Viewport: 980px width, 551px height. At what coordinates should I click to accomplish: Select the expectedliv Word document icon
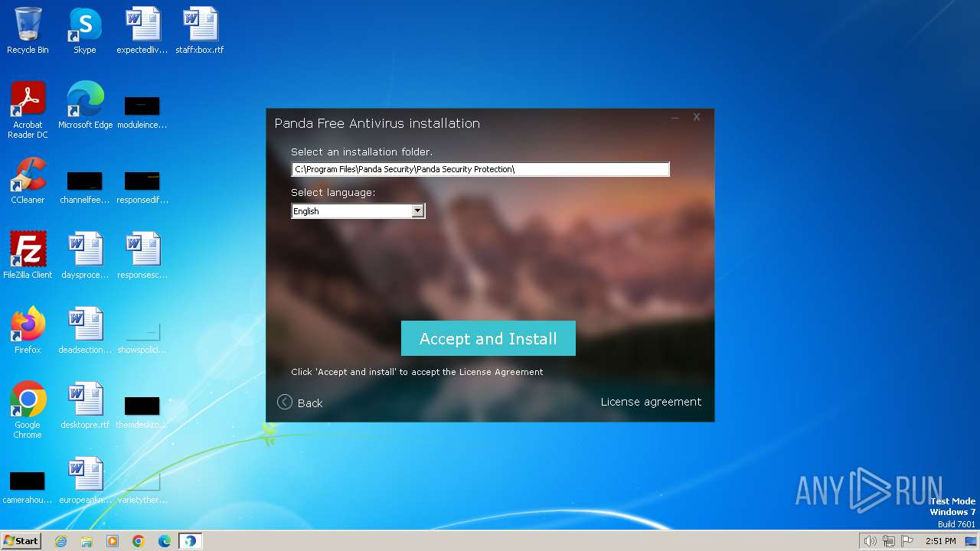[x=142, y=31]
